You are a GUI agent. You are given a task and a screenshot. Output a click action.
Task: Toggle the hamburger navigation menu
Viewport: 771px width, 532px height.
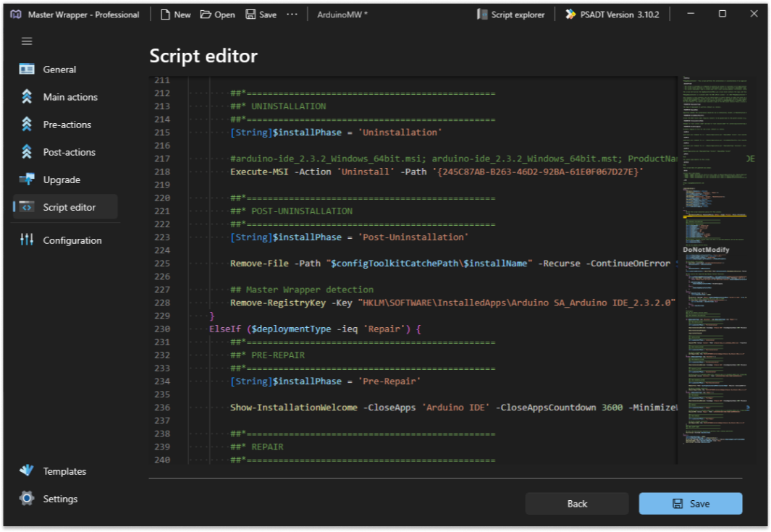(x=27, y=41)
